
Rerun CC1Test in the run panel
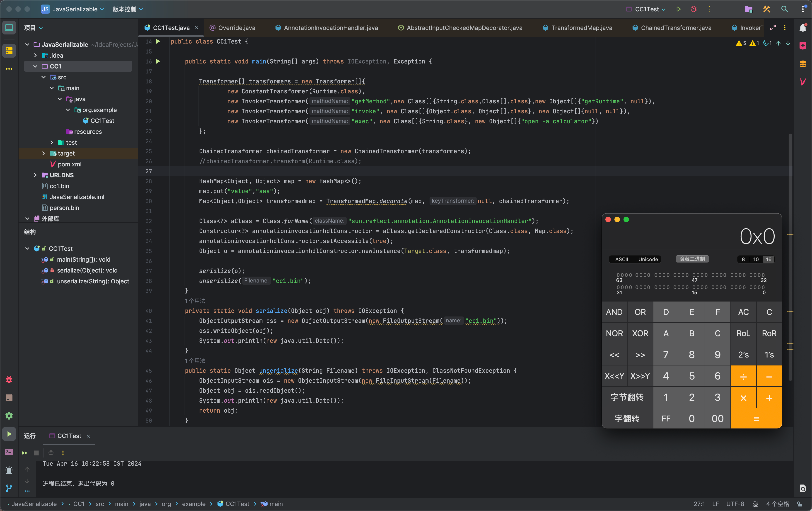point(24,453)
